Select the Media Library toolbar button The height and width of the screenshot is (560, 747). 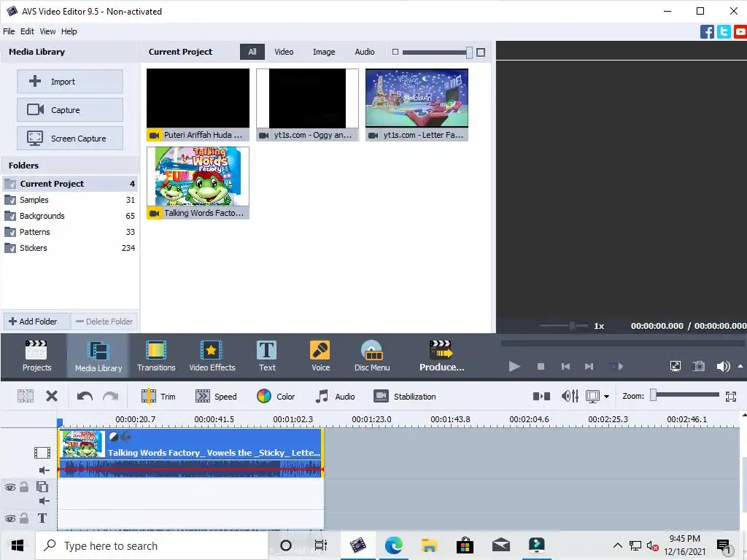pos(98,356)
